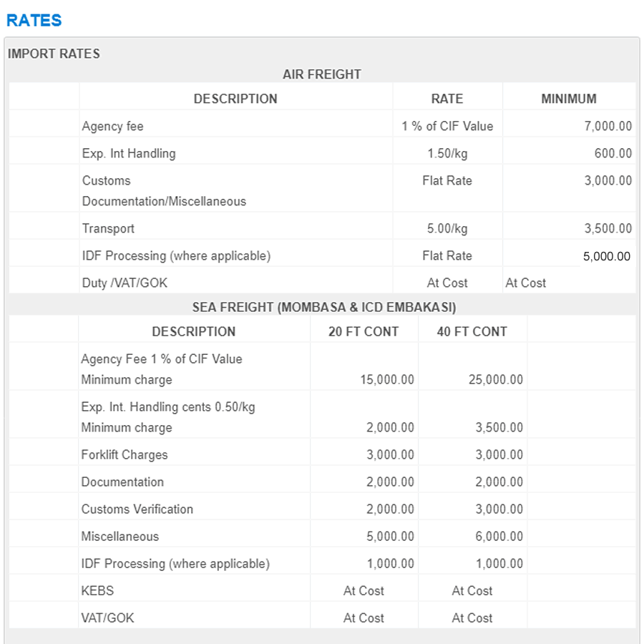
Task: Click the 'Customs Documentation/Miscellaneous' description cell
Action: [164, 191]
